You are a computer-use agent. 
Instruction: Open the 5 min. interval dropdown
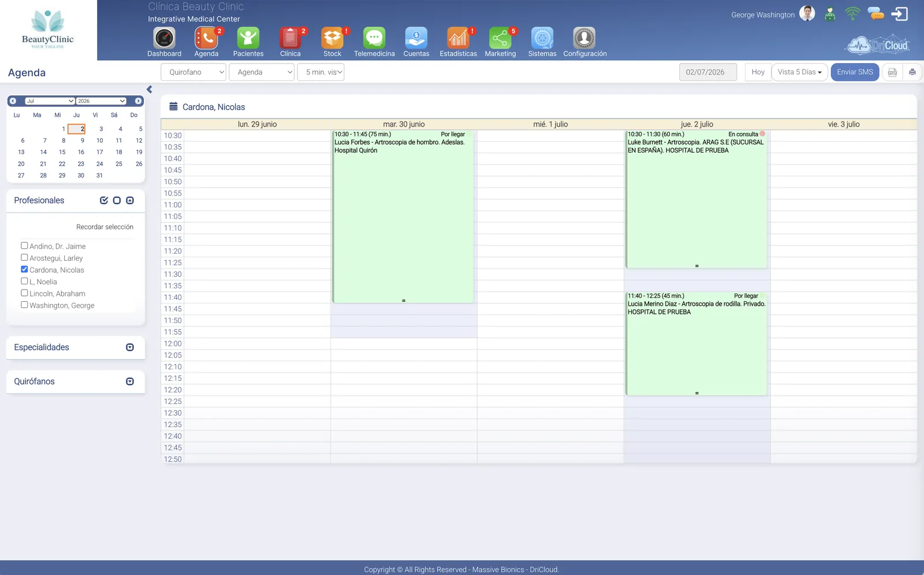point(321,72)
